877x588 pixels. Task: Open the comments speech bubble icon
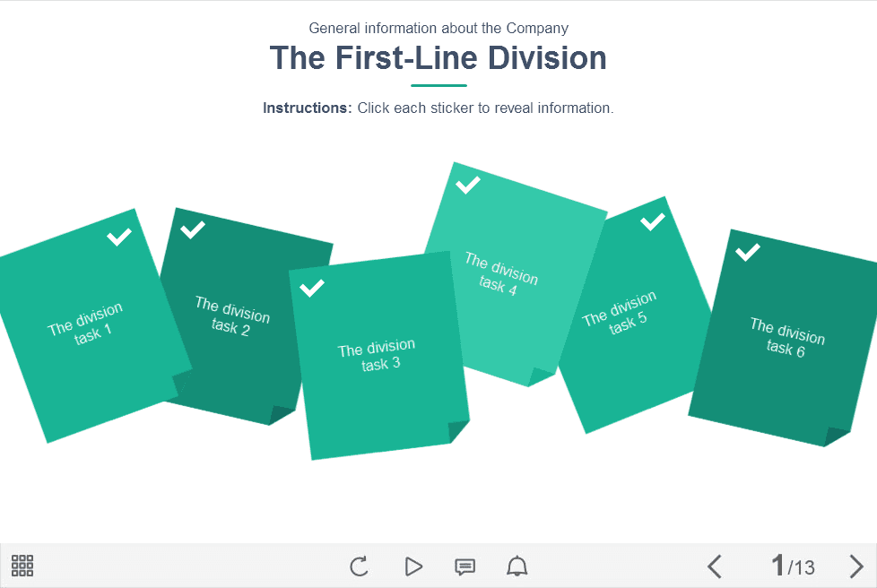click(x=465, y=566)
